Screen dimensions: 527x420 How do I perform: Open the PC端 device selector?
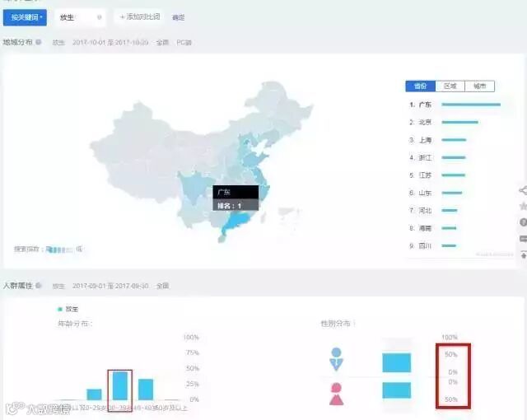coord(184,42)
